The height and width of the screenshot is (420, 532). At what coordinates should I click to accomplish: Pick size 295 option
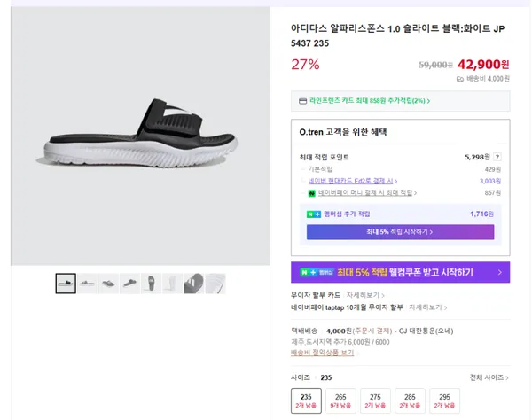coord(443,401)
